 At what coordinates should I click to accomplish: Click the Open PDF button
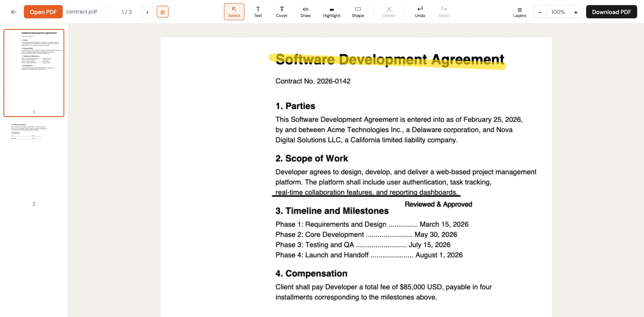tap(43, 12)
